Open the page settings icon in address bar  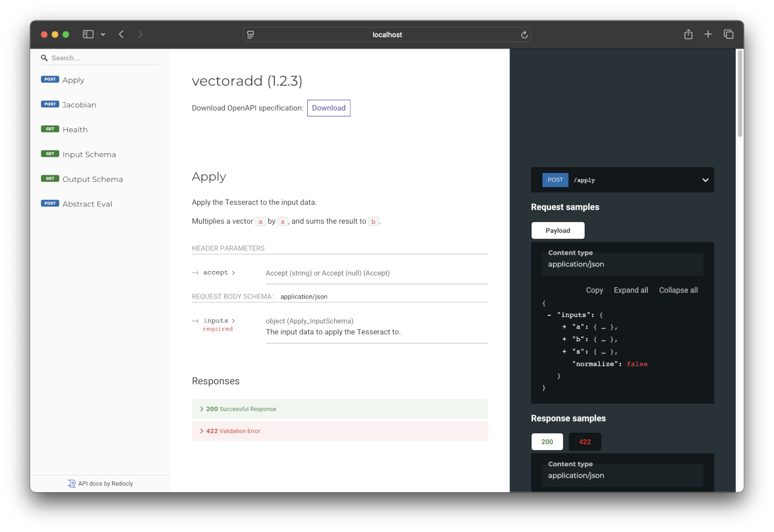(x=251, y=34)
